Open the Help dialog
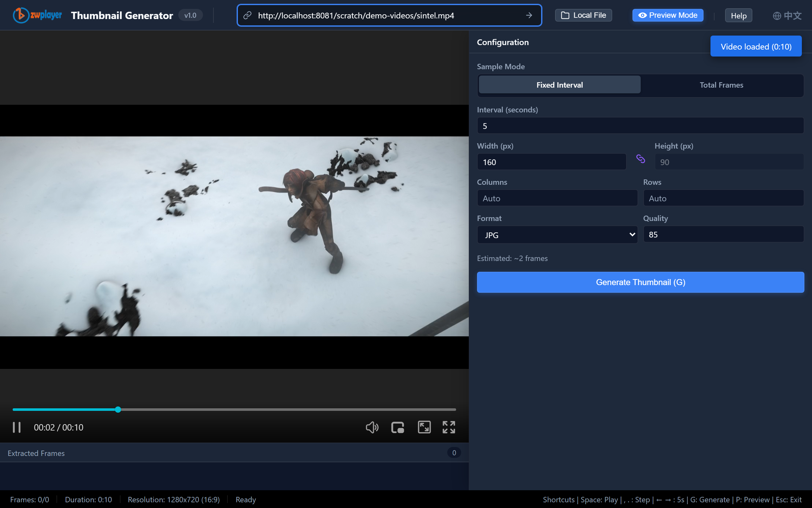 click(x=738, y=16)
